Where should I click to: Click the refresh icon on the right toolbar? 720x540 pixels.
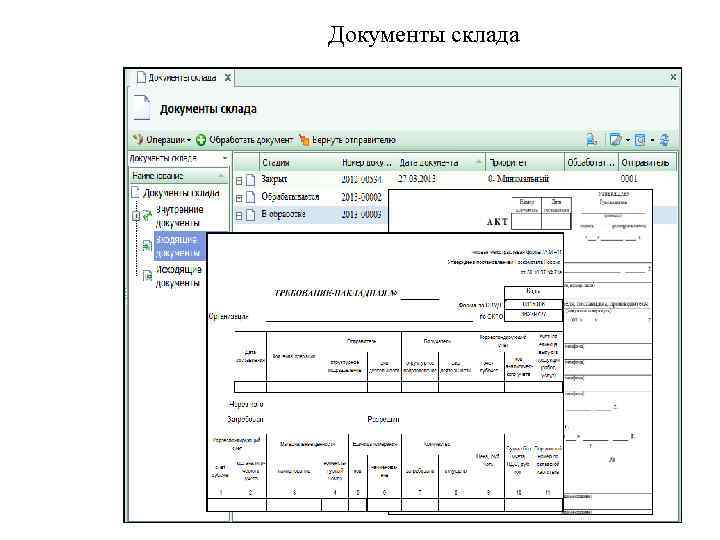664,139
